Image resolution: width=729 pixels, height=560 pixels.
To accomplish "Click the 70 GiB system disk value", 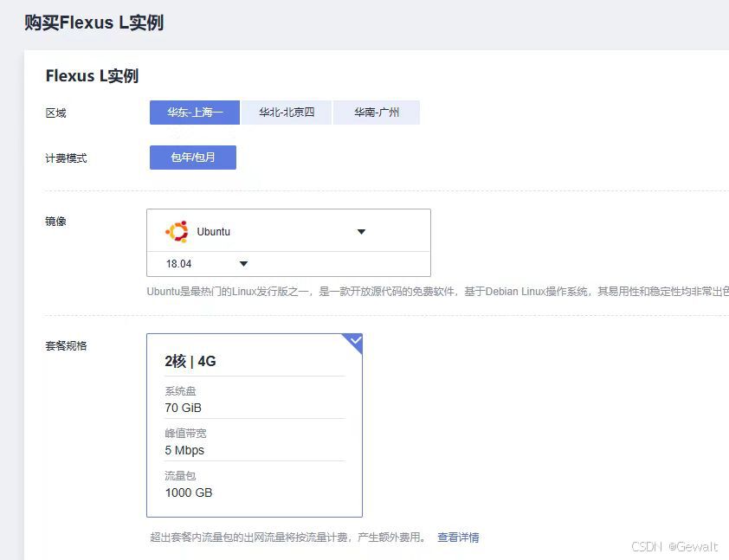I will (184, 408).
